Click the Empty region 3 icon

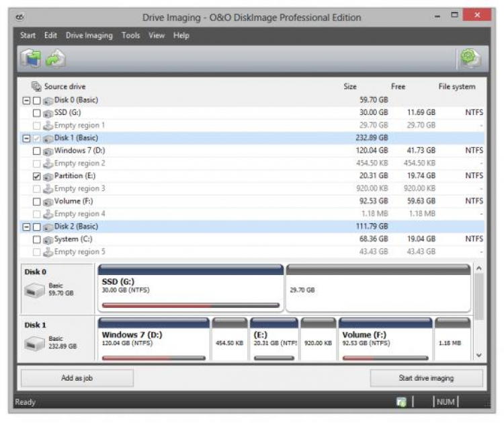[x=48, y=189]
